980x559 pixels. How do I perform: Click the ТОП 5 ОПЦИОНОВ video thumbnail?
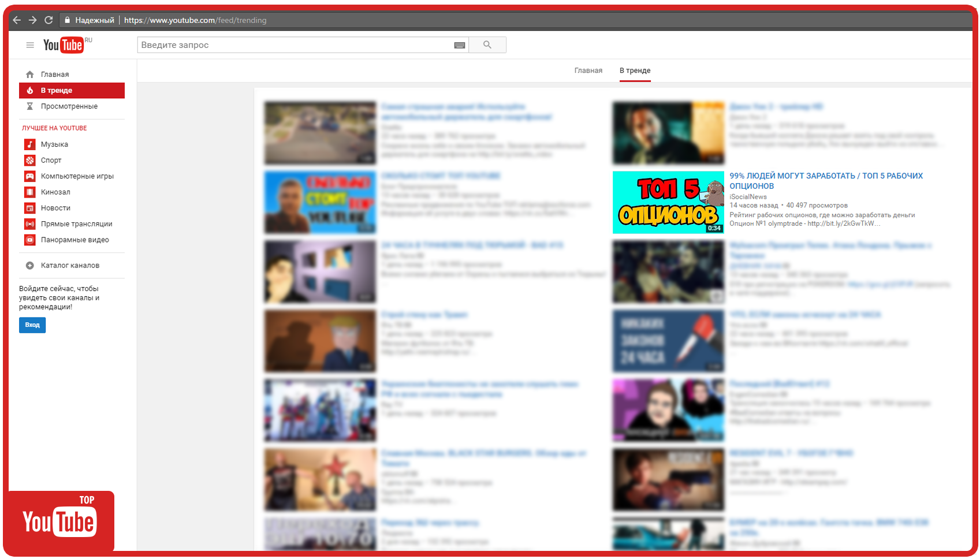(668, 202)
